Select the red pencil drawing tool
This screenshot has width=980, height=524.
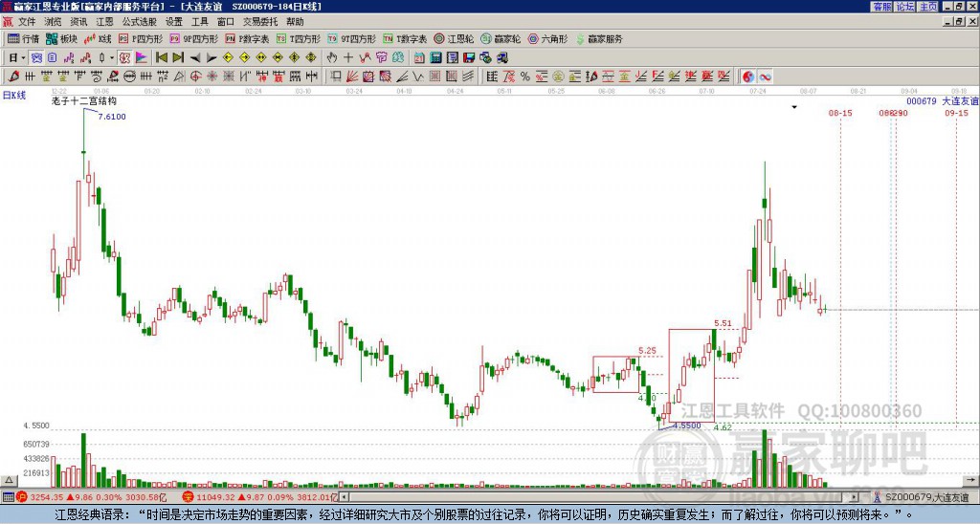(x=13, y=76)
